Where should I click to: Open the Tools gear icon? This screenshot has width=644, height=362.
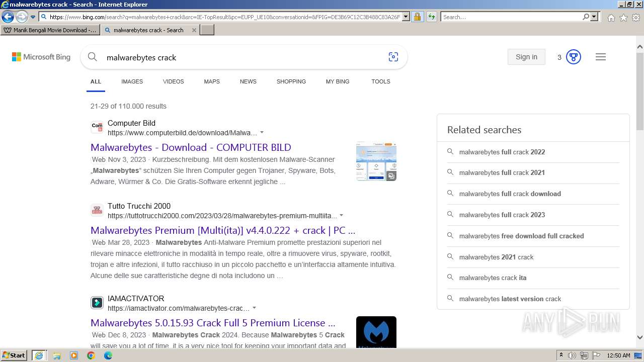click(x=636, y=18)
